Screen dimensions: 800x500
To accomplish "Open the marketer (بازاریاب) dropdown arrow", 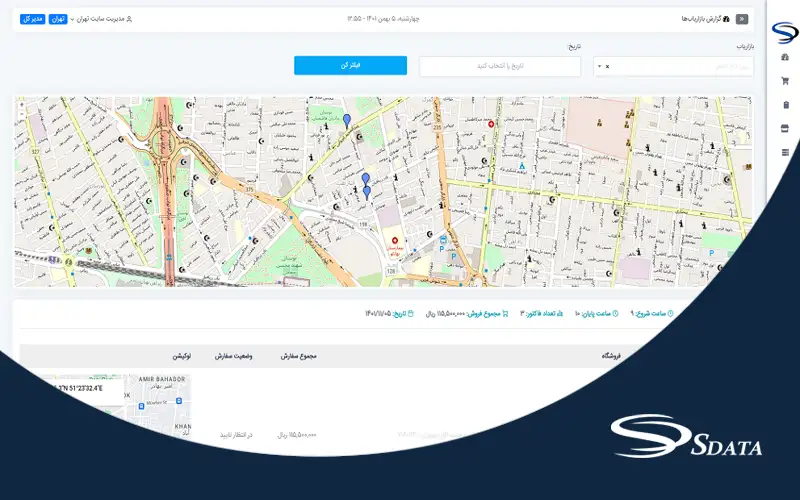I will (599, 67).
